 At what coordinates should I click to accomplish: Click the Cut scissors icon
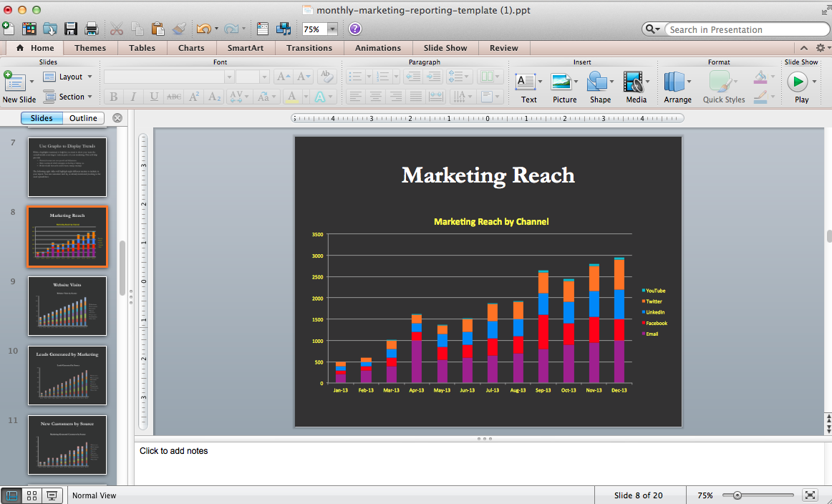[117, 29]
